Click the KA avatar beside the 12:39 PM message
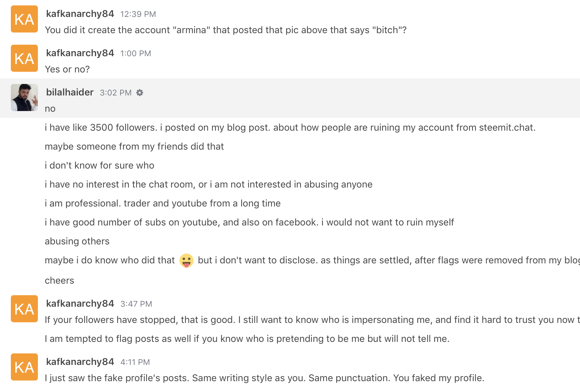The image size is (580, 392). [24, 19]
